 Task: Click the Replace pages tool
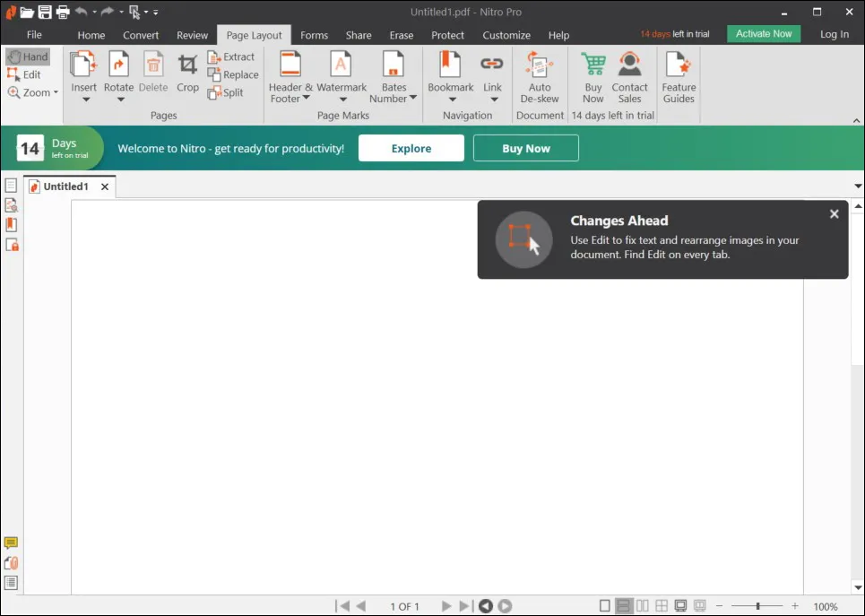coord(233,74)
